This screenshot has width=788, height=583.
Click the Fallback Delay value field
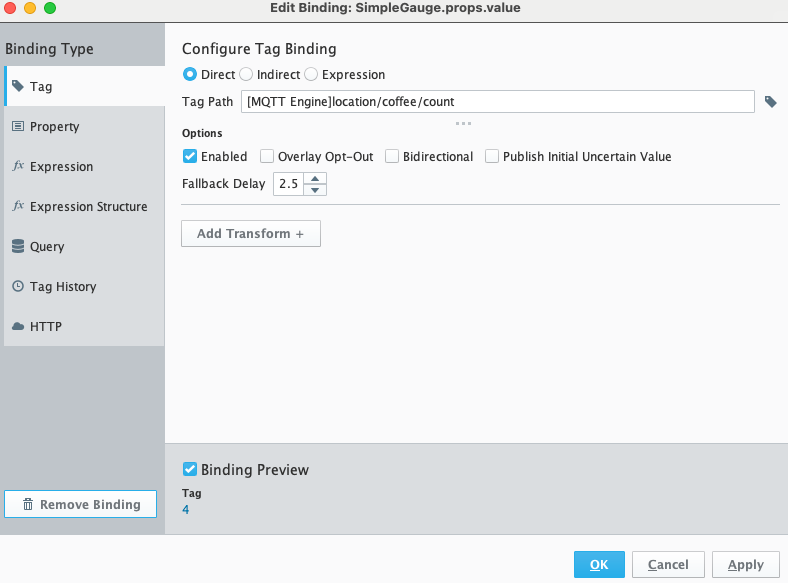pyautogui.click(x=288, y=184)
